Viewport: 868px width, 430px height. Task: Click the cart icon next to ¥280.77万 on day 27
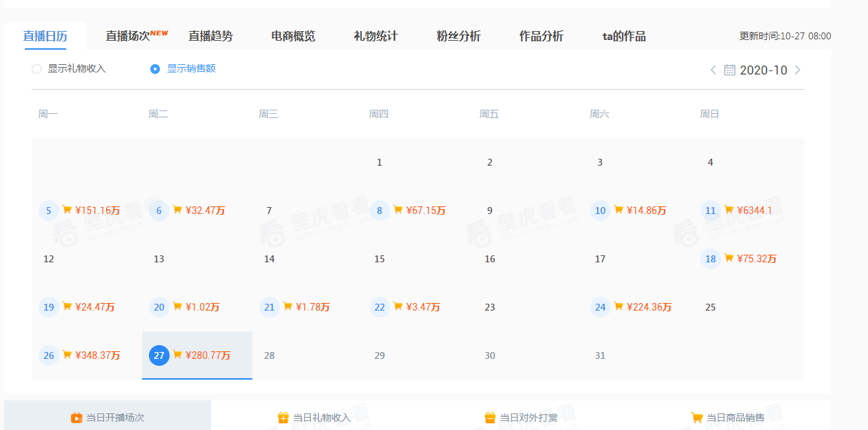click(x=177, y=355)
